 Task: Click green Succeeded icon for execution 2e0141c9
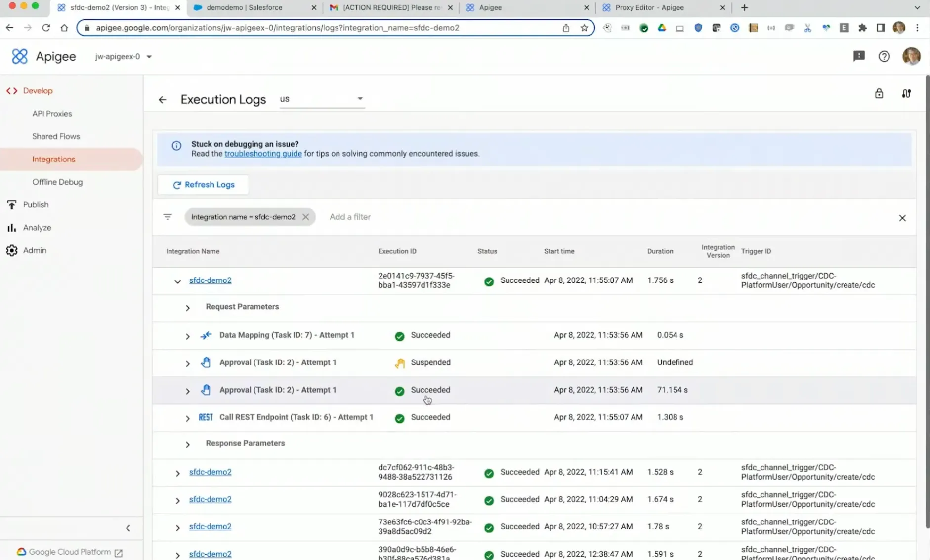[489, 281]
